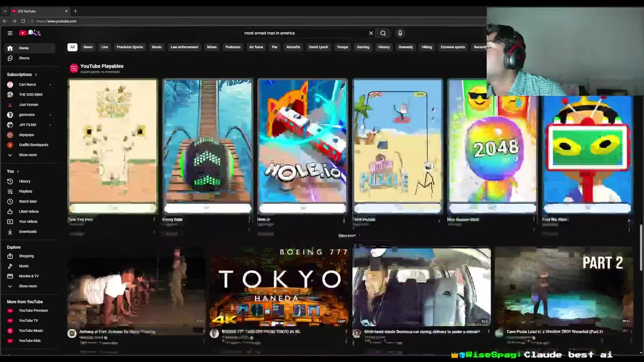Open Watch later
Image resolution: width=644 pixels, height=362 pixels.
tap(29, 202)
